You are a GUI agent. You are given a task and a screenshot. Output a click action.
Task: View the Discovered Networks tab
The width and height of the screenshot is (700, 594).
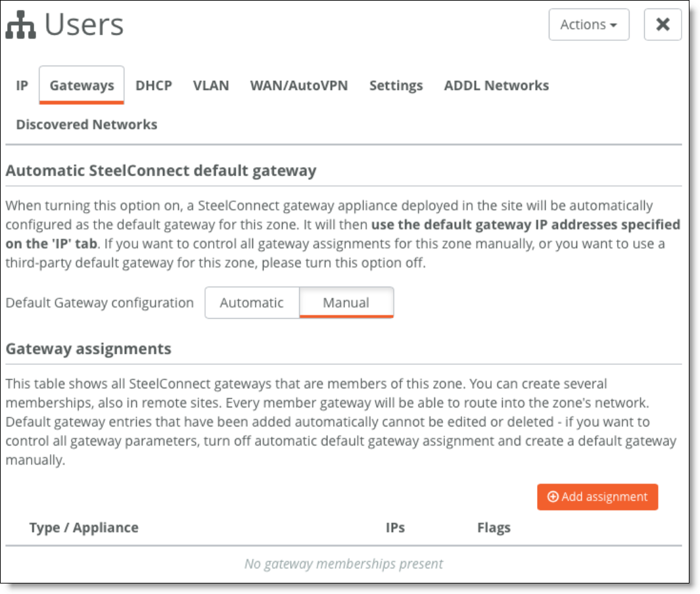(87, 124)
